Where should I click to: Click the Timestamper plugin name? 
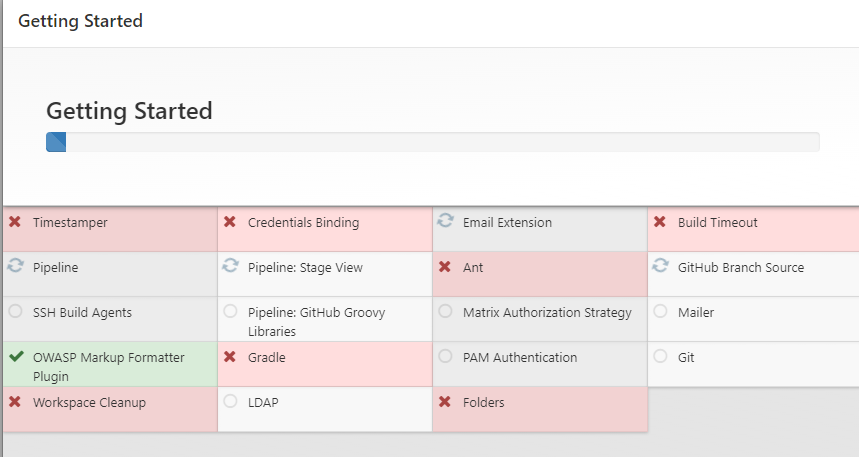70,222
